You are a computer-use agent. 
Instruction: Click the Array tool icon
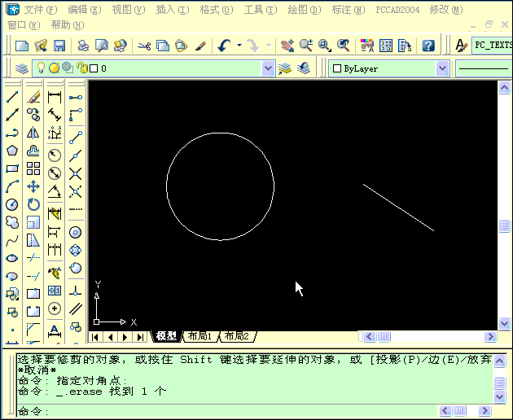tap(33, 168)
